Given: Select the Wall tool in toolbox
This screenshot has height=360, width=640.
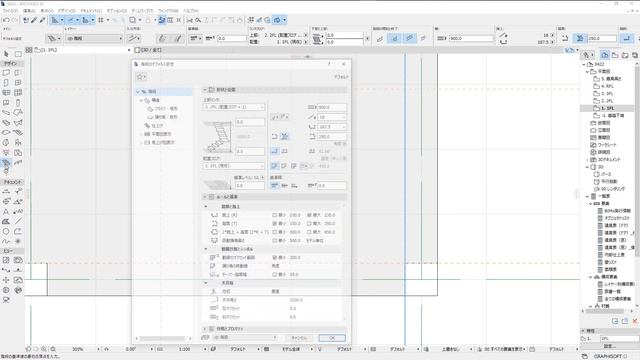Looking at the screenshot, I should point(6,73).
